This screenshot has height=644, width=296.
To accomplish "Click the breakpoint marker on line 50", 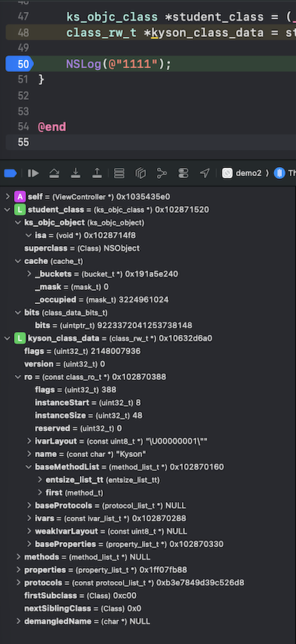I will [19, 64].
